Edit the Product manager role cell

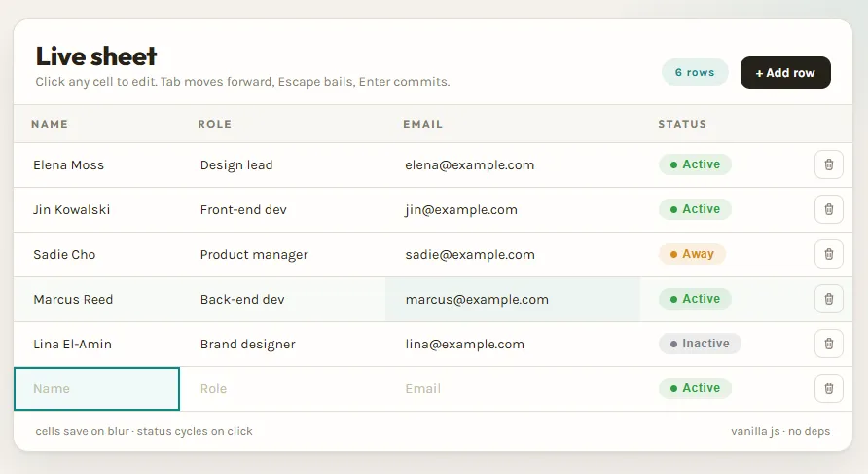[x=283, y=255]
